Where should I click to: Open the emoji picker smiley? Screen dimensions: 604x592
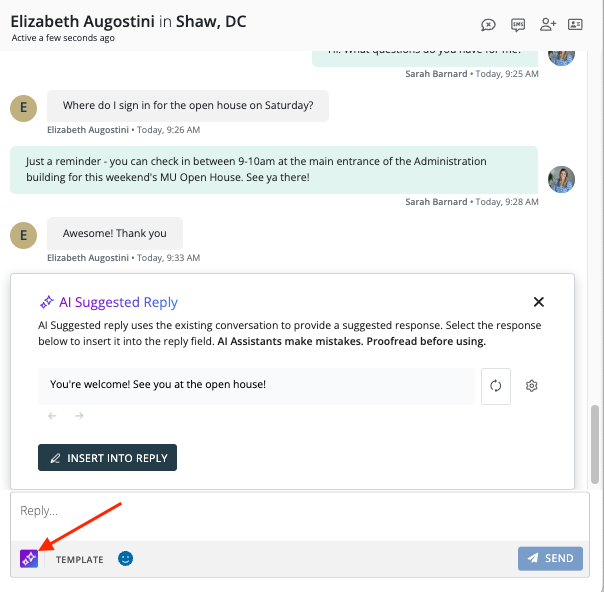[125, 558]
